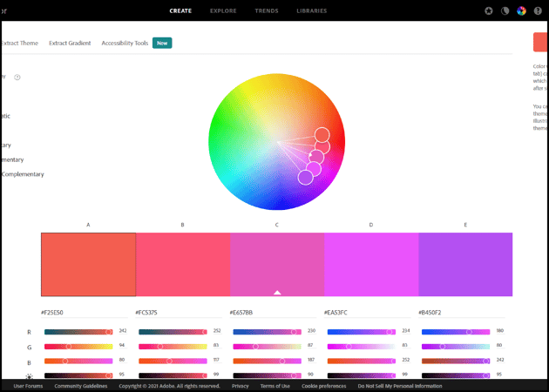Open the color wheel icon in the header
The width and height of the screenshot is (549, 392).
(x=521, y=10)
